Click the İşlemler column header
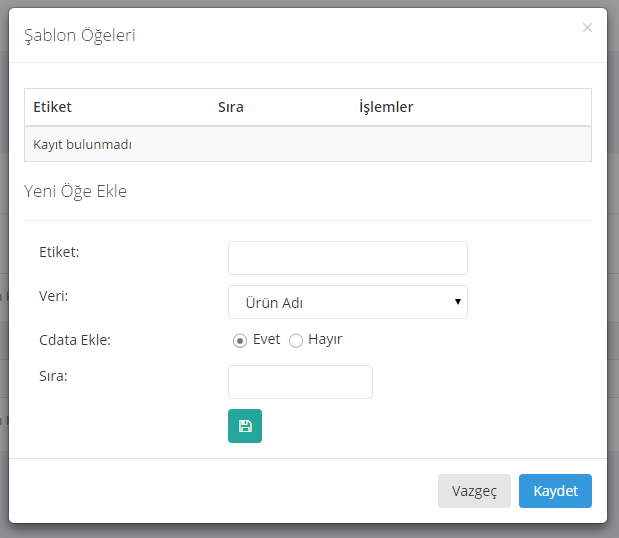 386,107
